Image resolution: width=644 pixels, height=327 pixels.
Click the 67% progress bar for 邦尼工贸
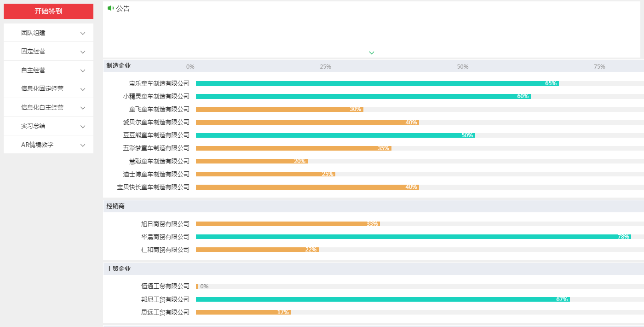coord(383,299)
